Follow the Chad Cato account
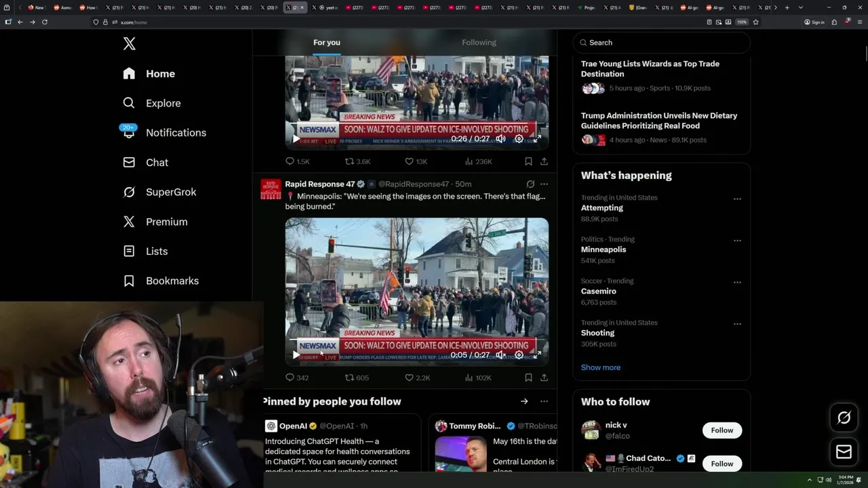Image resolution: width=868 pixels, height=488 pixels. point(722,464)
